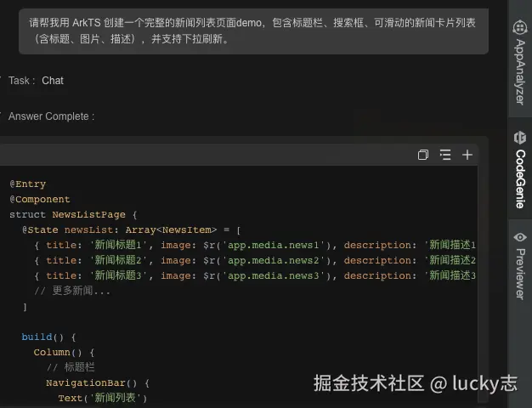
Task: Click the CodeGenie logo icon
Action: tap(520, 138)
